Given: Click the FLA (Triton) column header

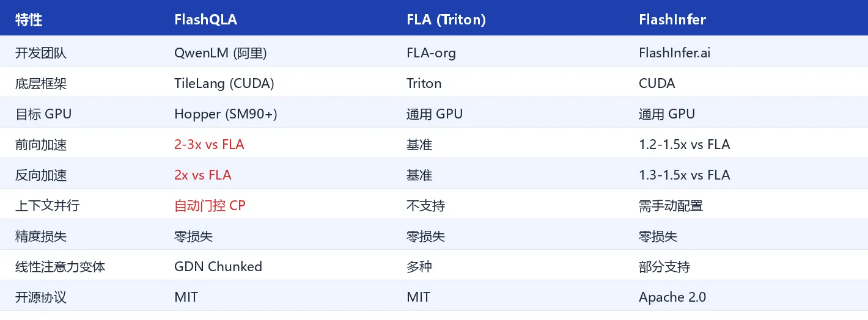Looking at the screenshot, I should point(446,20).
